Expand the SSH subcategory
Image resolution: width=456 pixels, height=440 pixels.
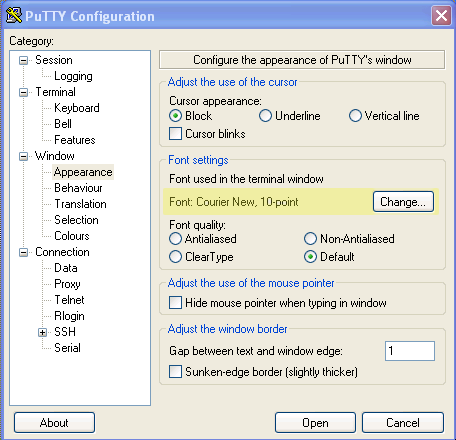coord(42,332)
